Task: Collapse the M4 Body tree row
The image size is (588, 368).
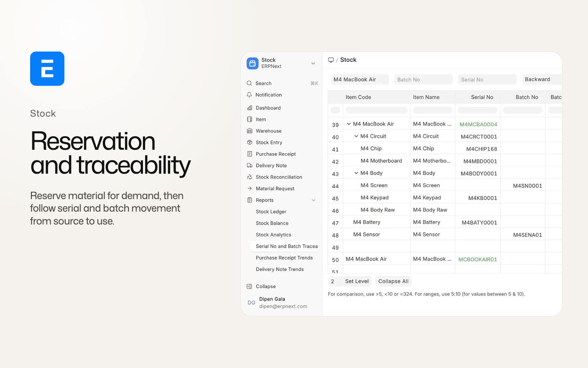Action: 356,173
